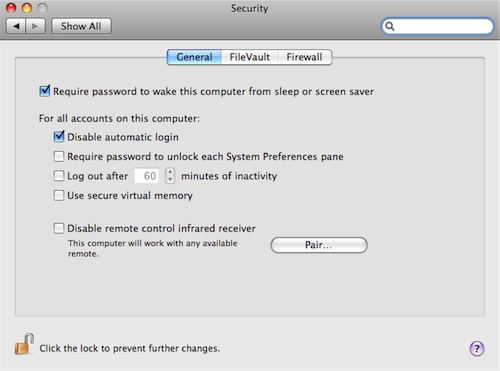This screenshot has height=371, width=500.
Task: Enable Require password to unlock System Preferences
Action: click(x=59, y=156)
